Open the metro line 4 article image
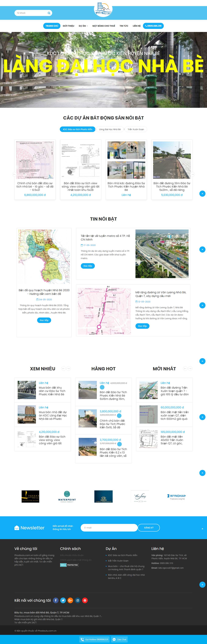 [162, 254]
